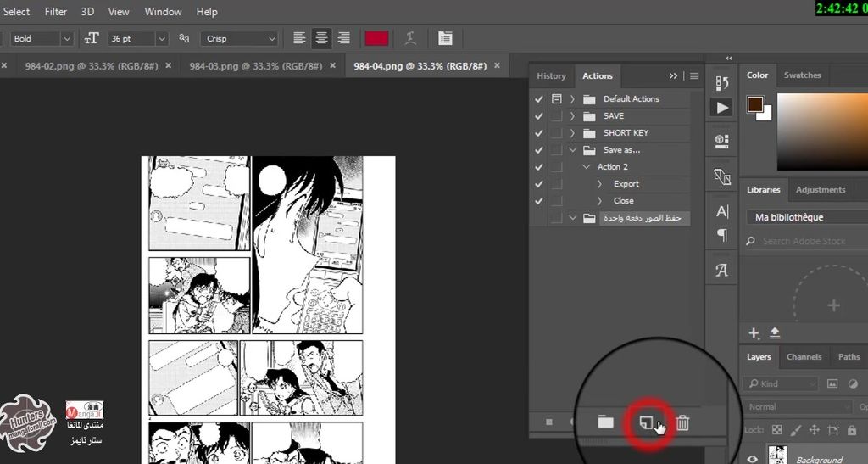This screenshot has width=868, height=464.
Task: Prevent auto-nesting into artboards
Action: [833, 430]
